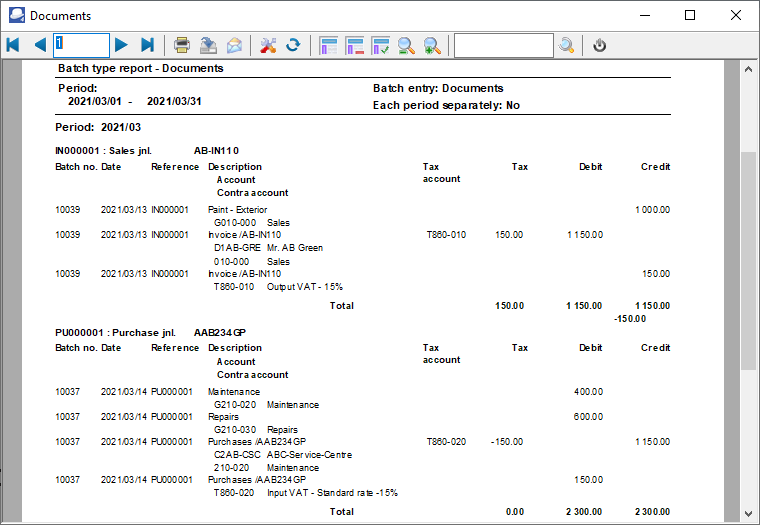Send the report by email
Screen dimensions: 760x525
(x=234, y=45)
